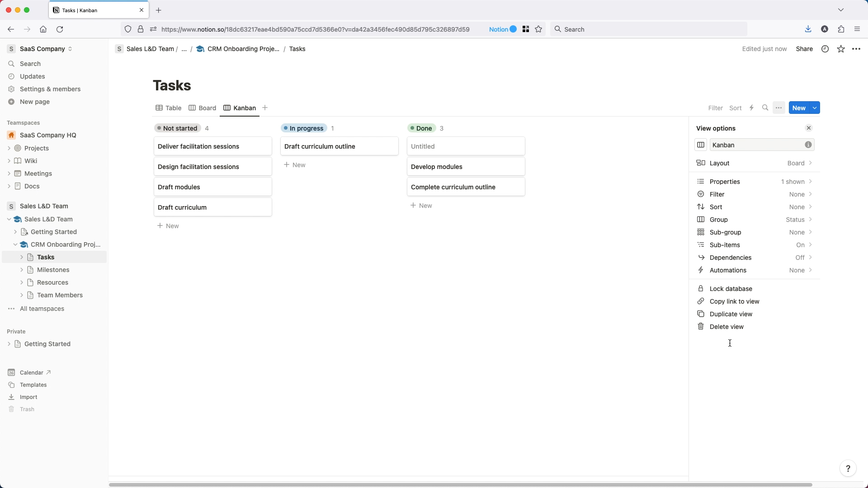This screenshot has width=868, height=488.
Task: Open Group by Status option
Action: pos(754,220)
